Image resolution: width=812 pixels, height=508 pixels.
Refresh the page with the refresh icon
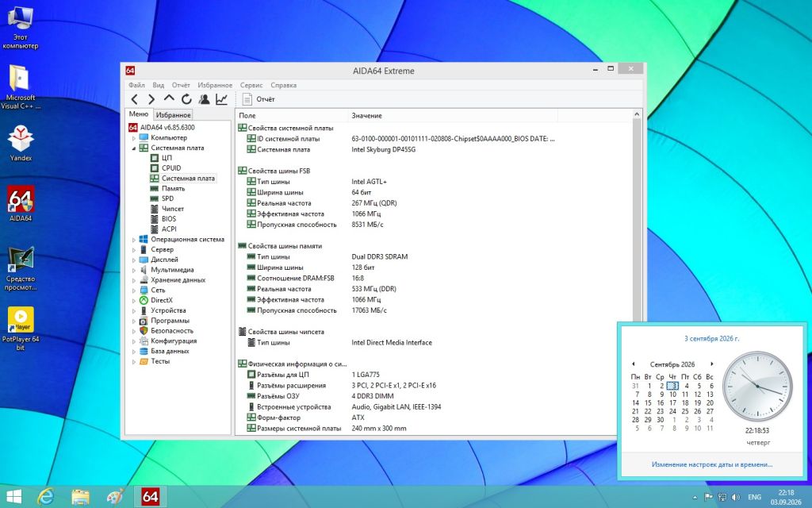(186, 99)
